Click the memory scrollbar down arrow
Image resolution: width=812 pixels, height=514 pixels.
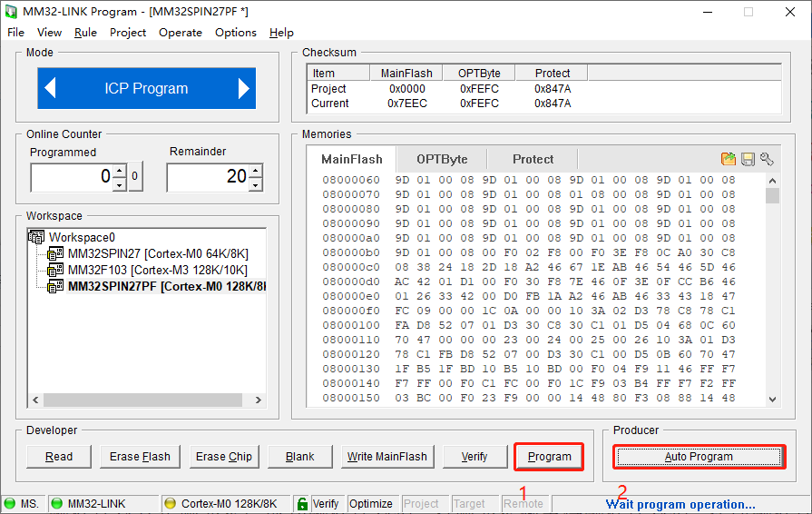point(773,400)
